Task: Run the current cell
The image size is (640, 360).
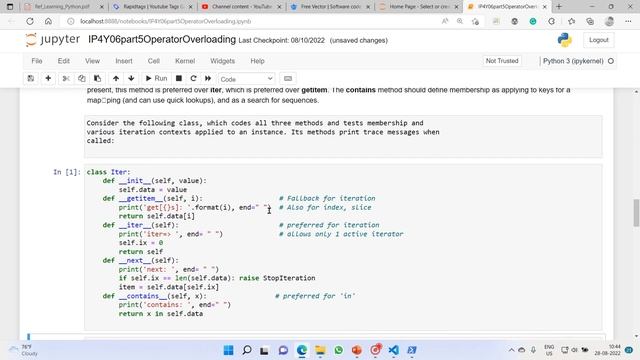Action: (156, 78)
